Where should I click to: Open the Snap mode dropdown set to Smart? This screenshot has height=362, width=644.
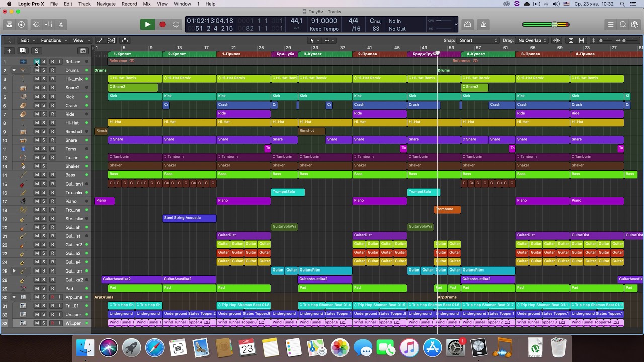click(478, 40)
